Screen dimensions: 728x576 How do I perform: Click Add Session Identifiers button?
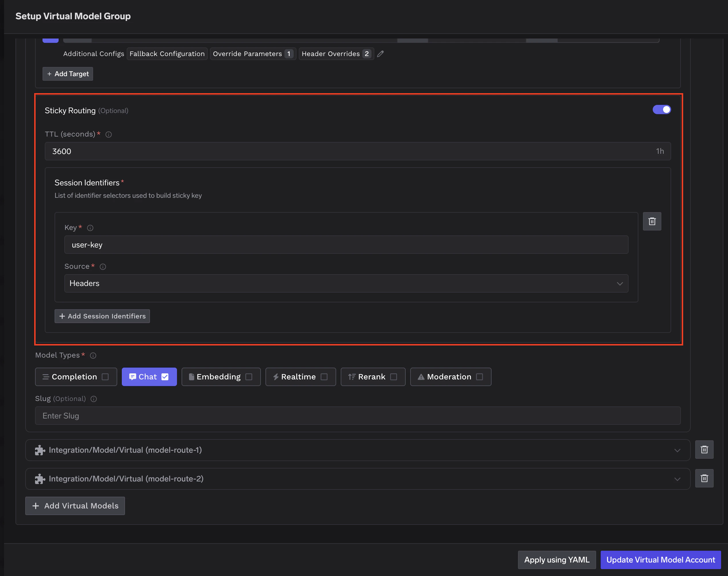102,316
